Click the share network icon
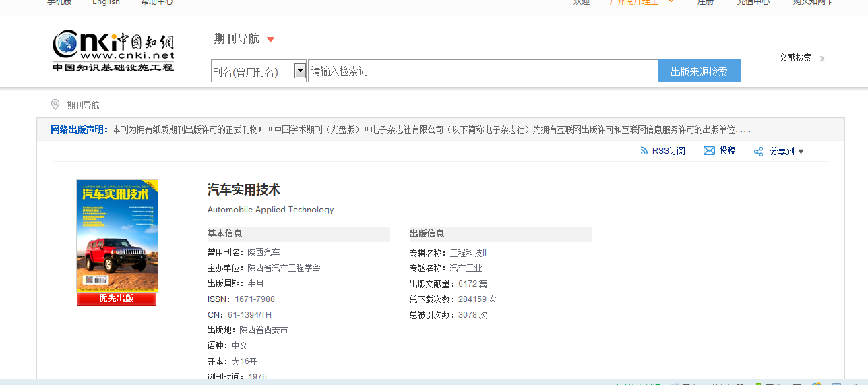Screen dimensions: 868x385 coord(758,152)
